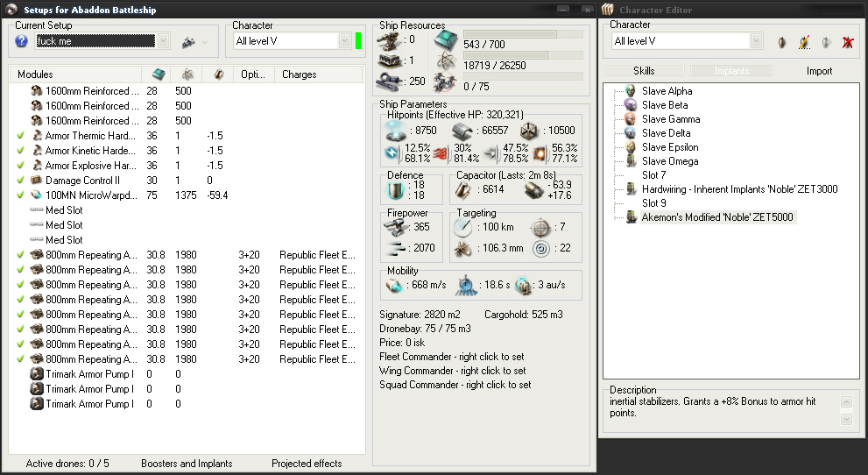Click the blue help question mark icon
The image size is (868, 475).
tap(22, 41)
